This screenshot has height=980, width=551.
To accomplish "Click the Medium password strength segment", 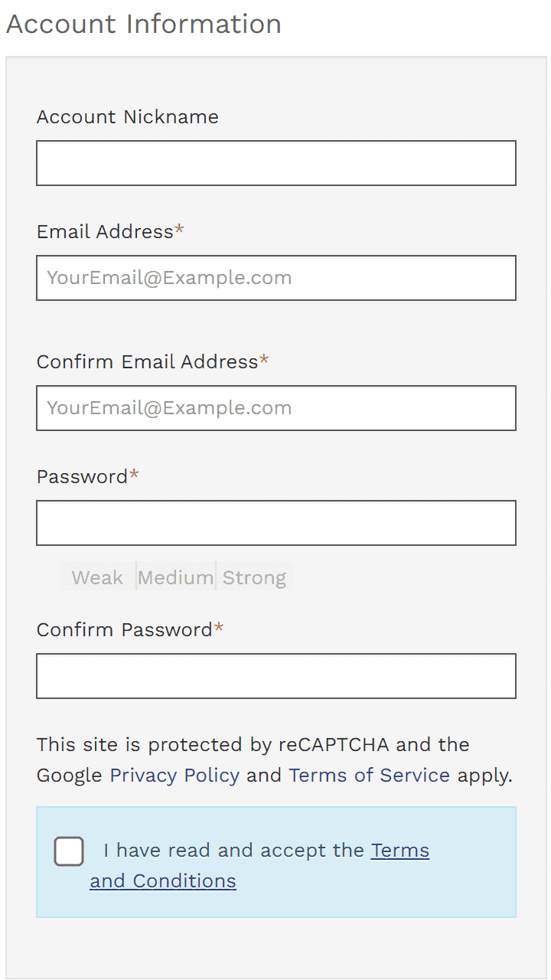I will pos(175,577).
